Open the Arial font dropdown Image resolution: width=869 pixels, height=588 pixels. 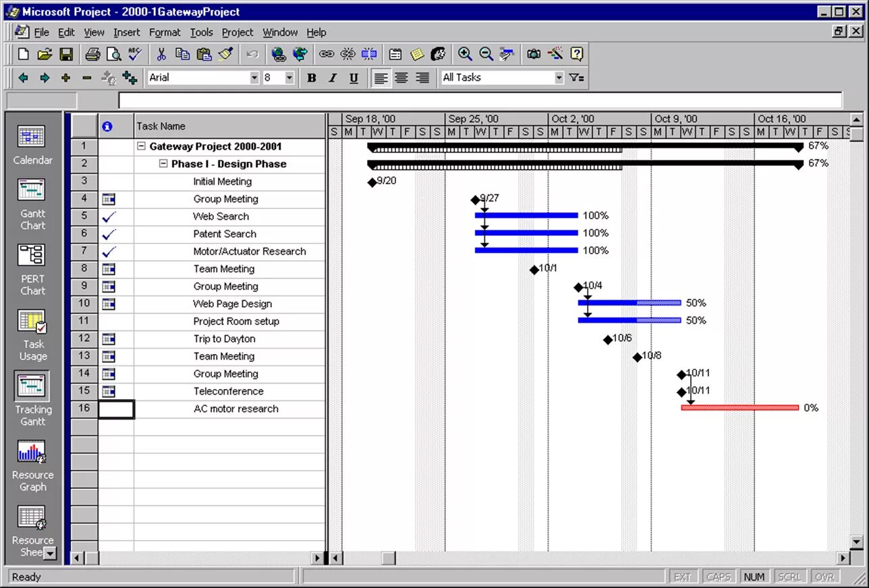point(254,78)
